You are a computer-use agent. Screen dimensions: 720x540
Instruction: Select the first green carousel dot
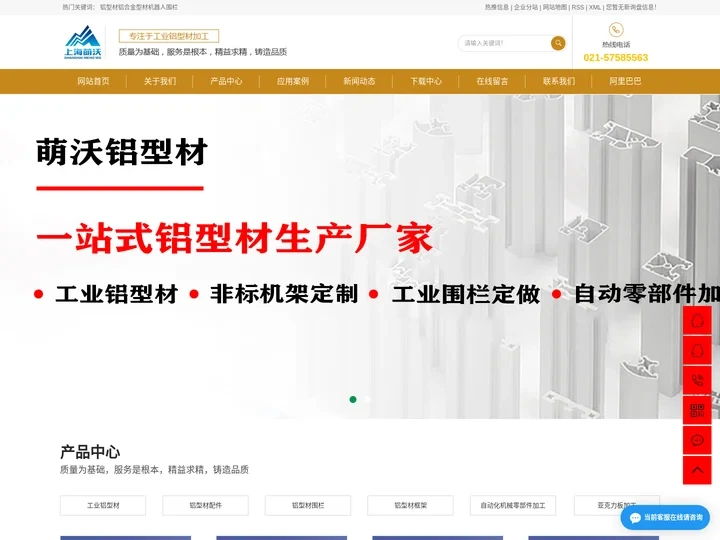tap(353, 399)
